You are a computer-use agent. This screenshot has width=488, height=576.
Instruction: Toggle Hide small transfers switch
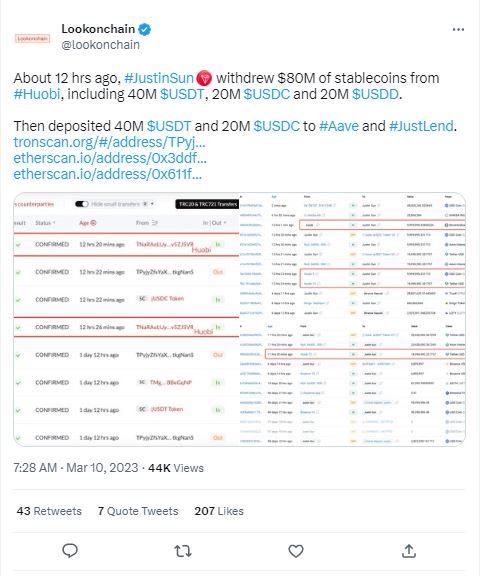(x=82, y=204)
